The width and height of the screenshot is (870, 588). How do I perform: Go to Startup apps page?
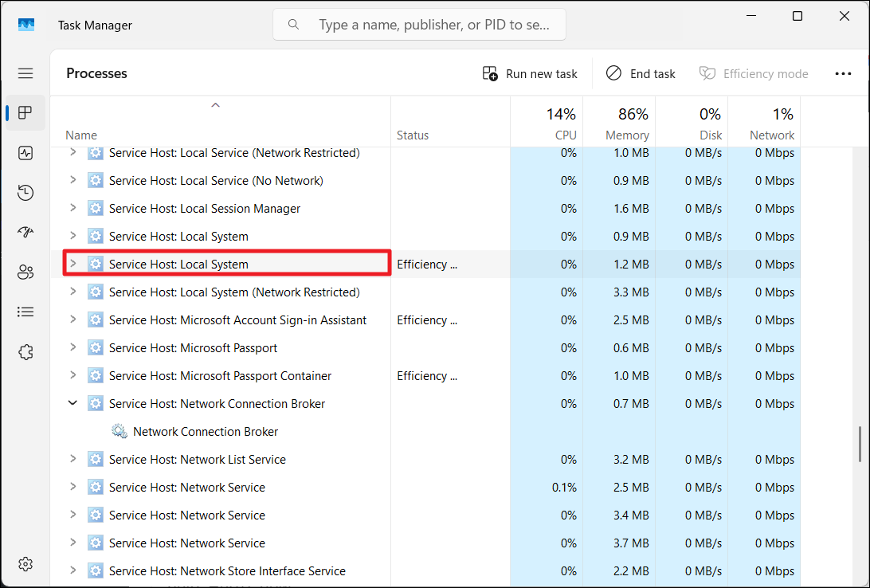point(25,232)
